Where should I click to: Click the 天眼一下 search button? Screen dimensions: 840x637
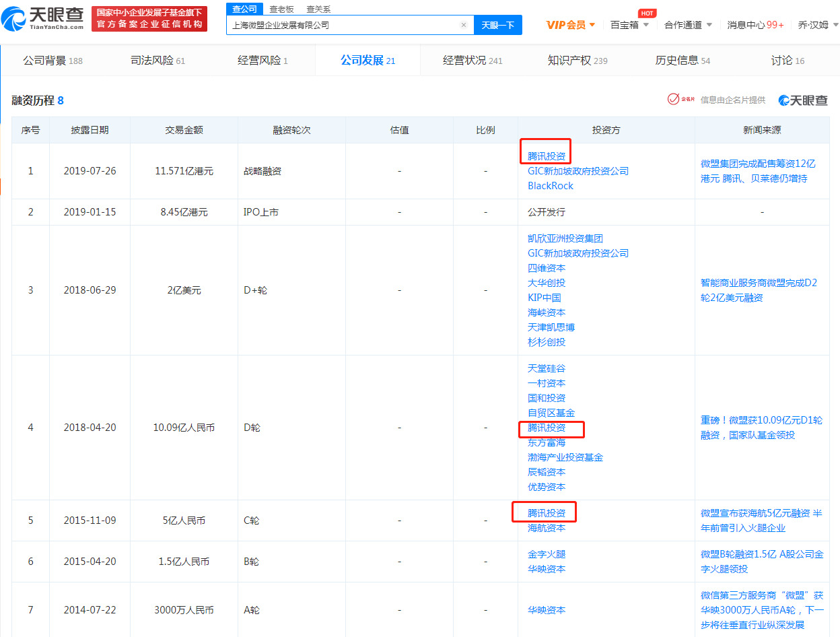(497, 25)
